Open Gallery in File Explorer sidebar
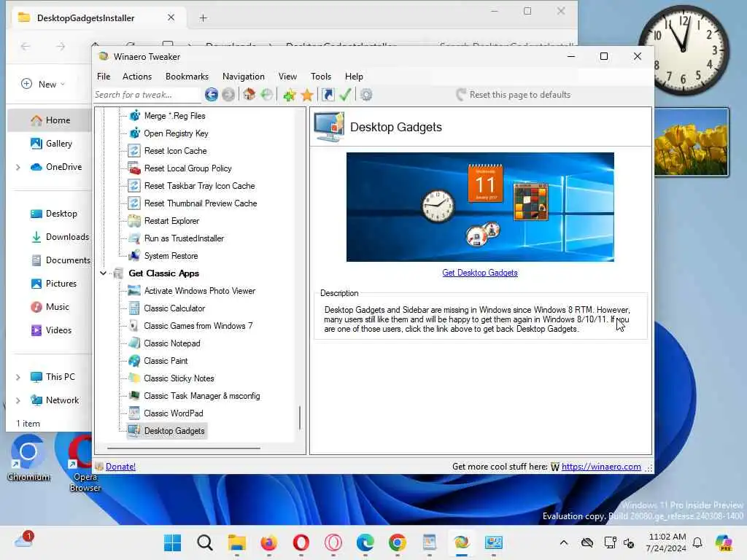The width and height of the screenshot is (747, 560). 51,144
